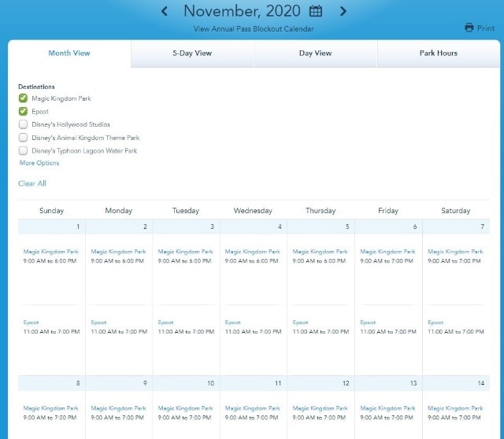504x439 pixels.
Task: Select day 14 date header
Action: point(456,383)
